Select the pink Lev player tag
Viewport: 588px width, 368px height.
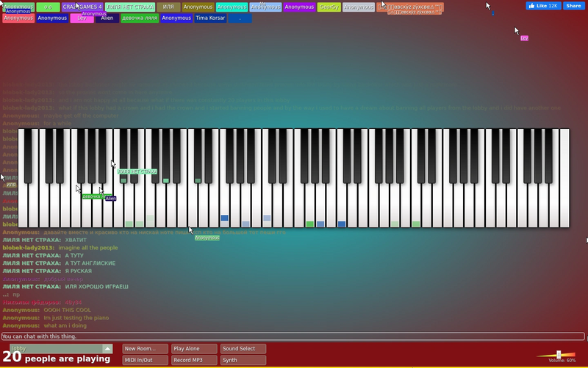click(82, 18)
